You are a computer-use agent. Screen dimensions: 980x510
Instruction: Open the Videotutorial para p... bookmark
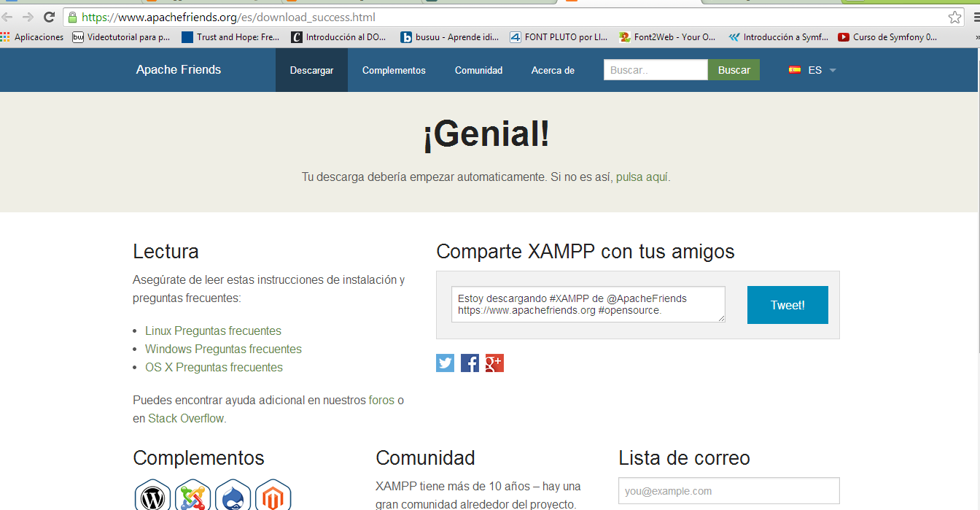coord(122,36)
